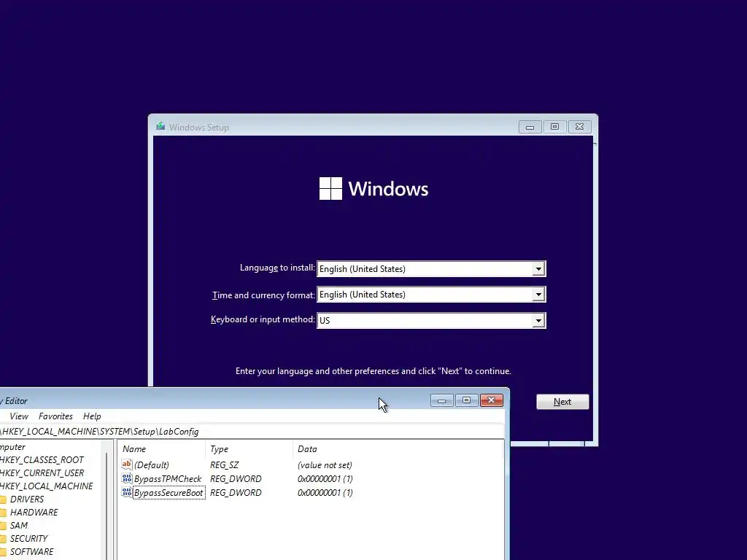Maximize the Registry Editor window
This screenshot has height=560, width=747.
click(x=466, y=400)
